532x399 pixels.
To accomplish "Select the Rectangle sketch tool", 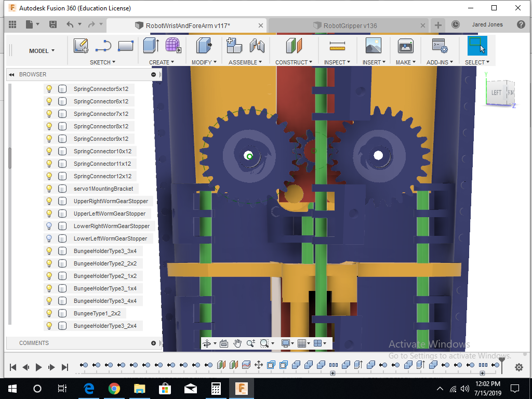I will (126, 46).
